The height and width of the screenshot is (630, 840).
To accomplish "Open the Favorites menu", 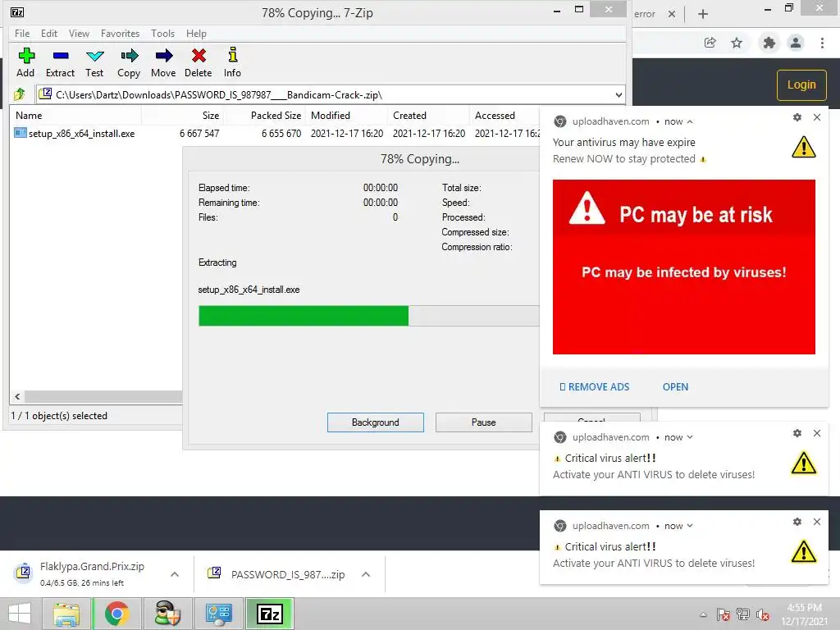I will tap(120, 33).
